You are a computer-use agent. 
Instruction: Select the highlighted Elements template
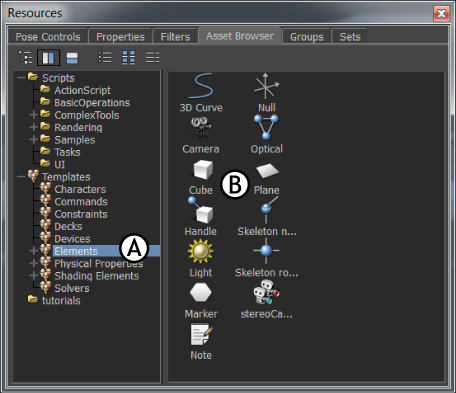point(106,251)
